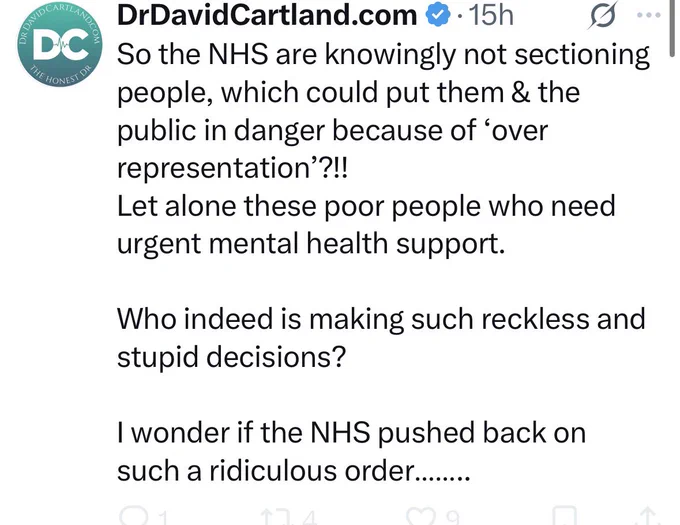
Task: Open the 15h timestamp link
Action: 491,16
